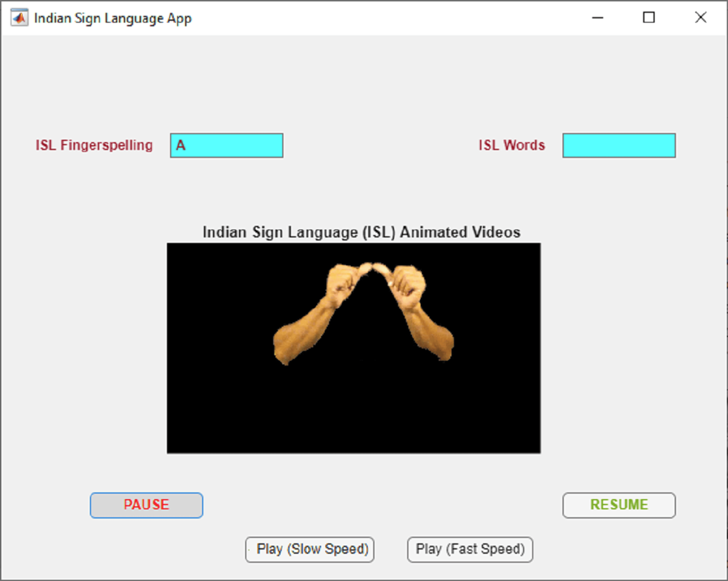Click the Indian Sign Language App title text
Screen dimensions: 728x581
pos(113,18)
